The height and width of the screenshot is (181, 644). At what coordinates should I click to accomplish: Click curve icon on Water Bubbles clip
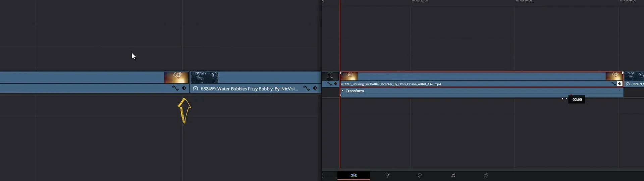click(x=306, y=88)
